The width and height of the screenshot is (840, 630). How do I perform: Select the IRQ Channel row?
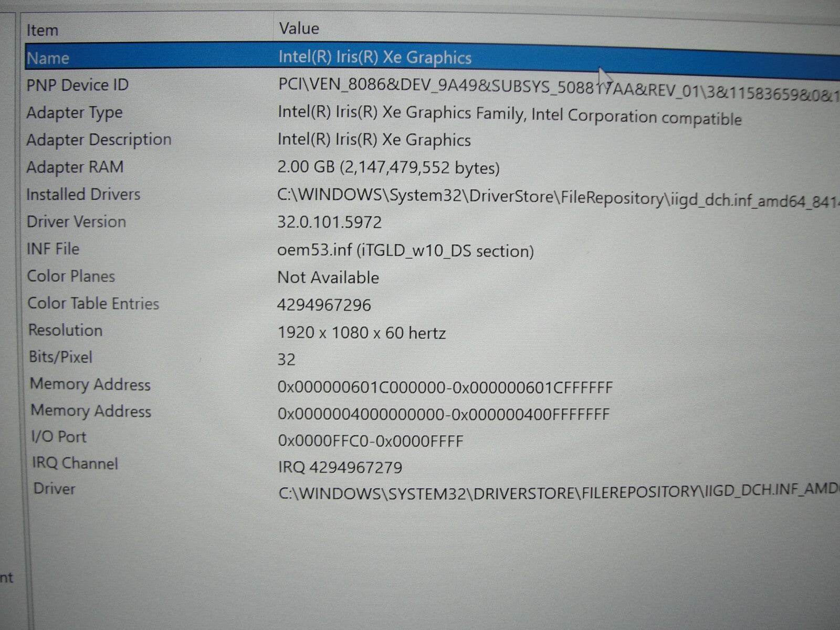(x=75, y=463)
